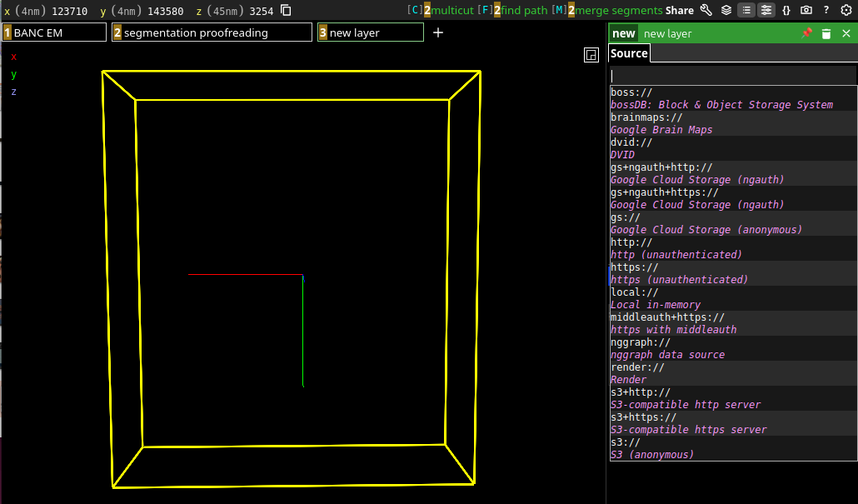858x504 pixels.
Task: Open the JSON state editor
Action: 786,10
